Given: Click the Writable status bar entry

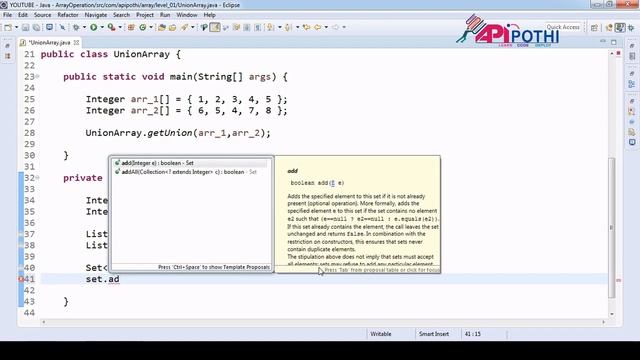Looking at the screenshot, I should click(x=381, y=334).
